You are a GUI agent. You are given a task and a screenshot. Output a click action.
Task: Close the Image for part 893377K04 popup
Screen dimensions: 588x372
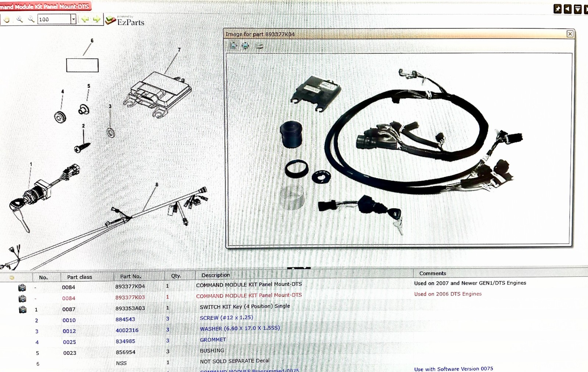coord(570,34)
